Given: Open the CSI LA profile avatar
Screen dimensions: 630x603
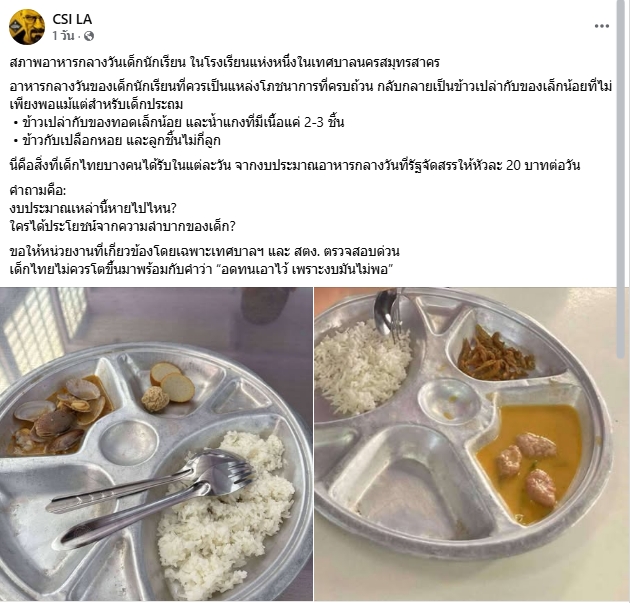Looking at the screenshot, I should (x=27, y=27).
